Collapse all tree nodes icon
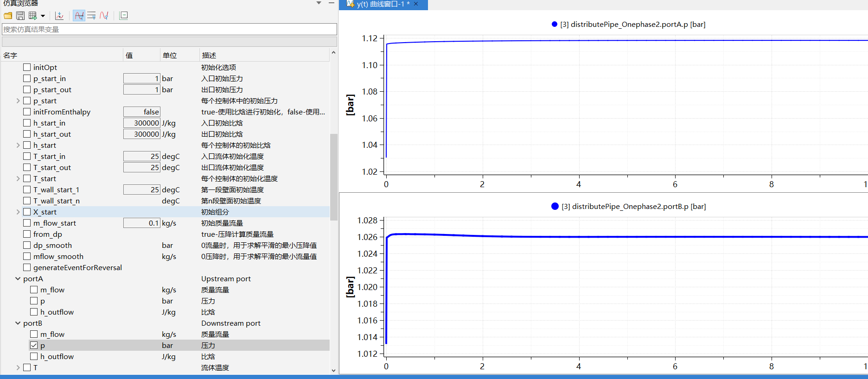Screen dimensions: 868x379 124,16
